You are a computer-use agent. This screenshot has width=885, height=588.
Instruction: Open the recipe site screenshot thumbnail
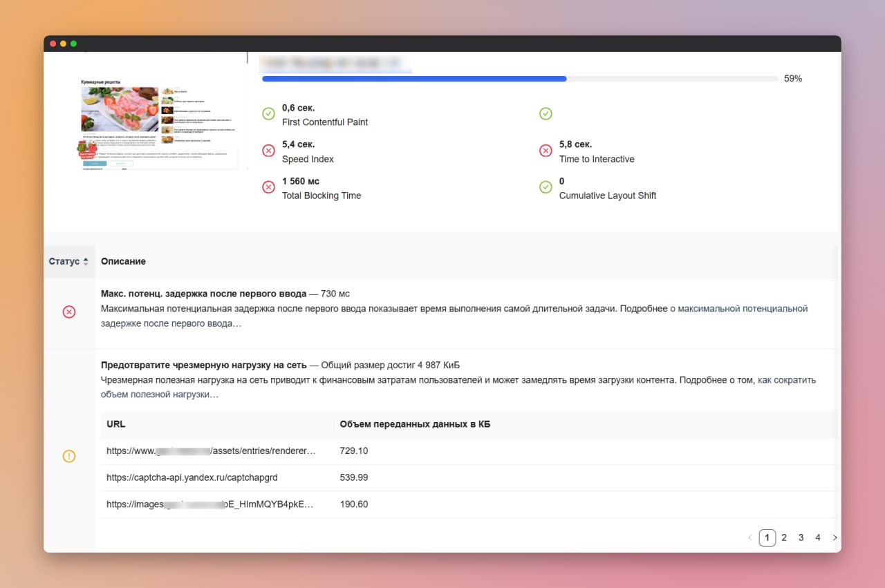160,122
